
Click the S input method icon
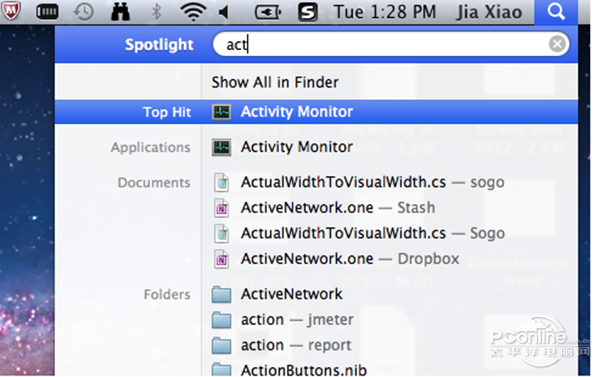308,12
